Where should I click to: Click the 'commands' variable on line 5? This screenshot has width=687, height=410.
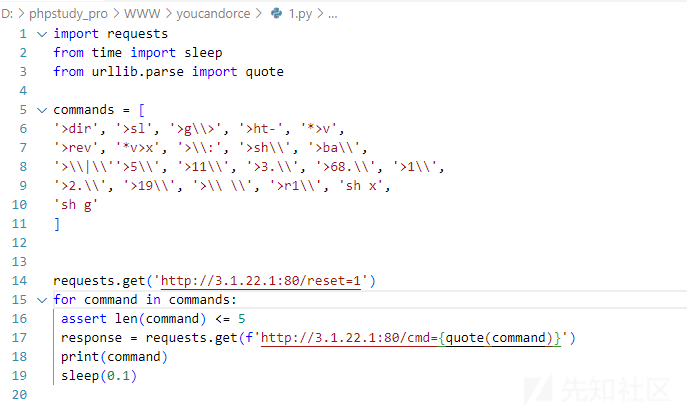(84, 110)
